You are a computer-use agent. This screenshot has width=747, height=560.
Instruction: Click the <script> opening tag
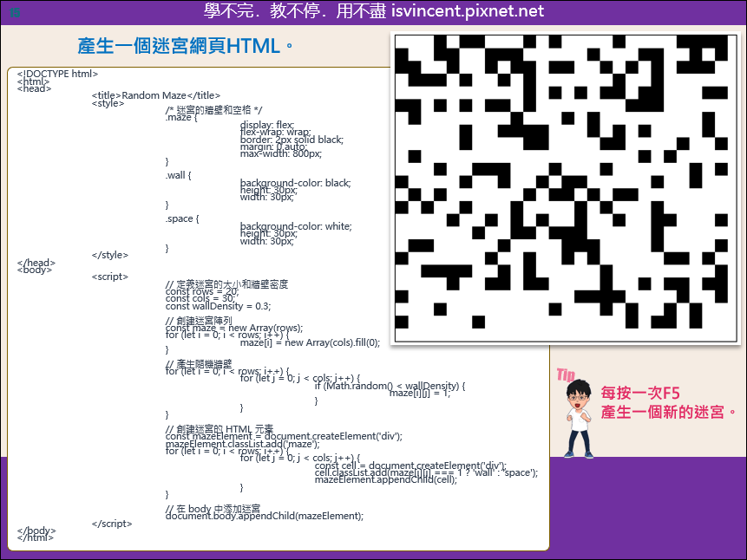point(110,277)
